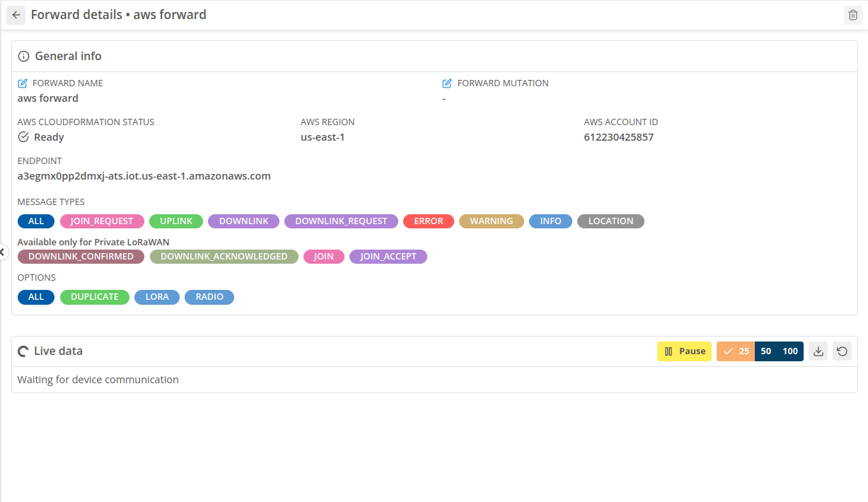The width and height of the screenshot is (868, 502).
Task: Toggle the DOWNLINK message type
Action: pos(243,221)
